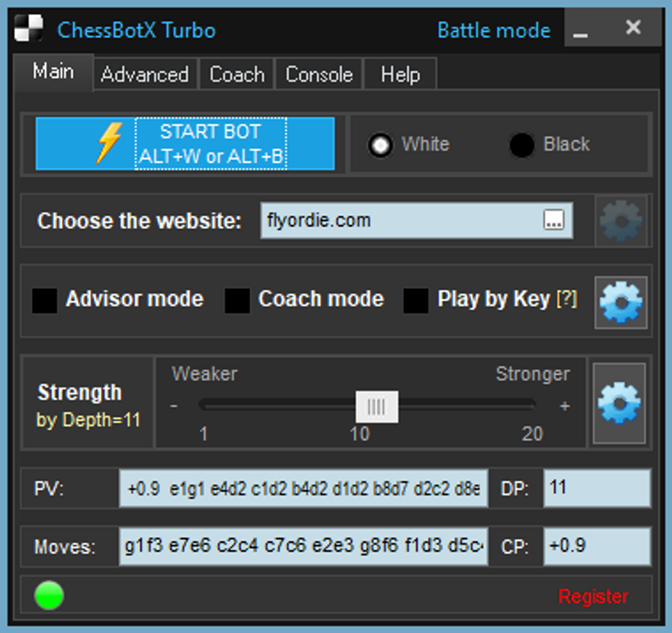Open the Help tab

(x=401, y=74)
